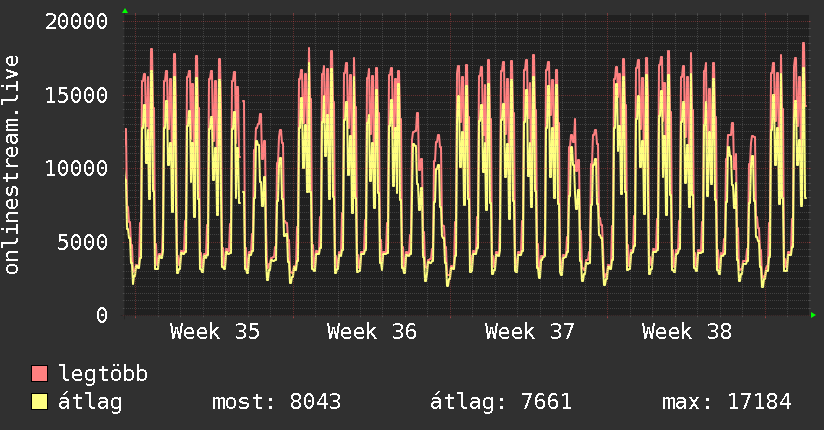Click the 10000 y-axis value
Screen dimensions: 824x430
pyautogui.click(x=77, y=169)
